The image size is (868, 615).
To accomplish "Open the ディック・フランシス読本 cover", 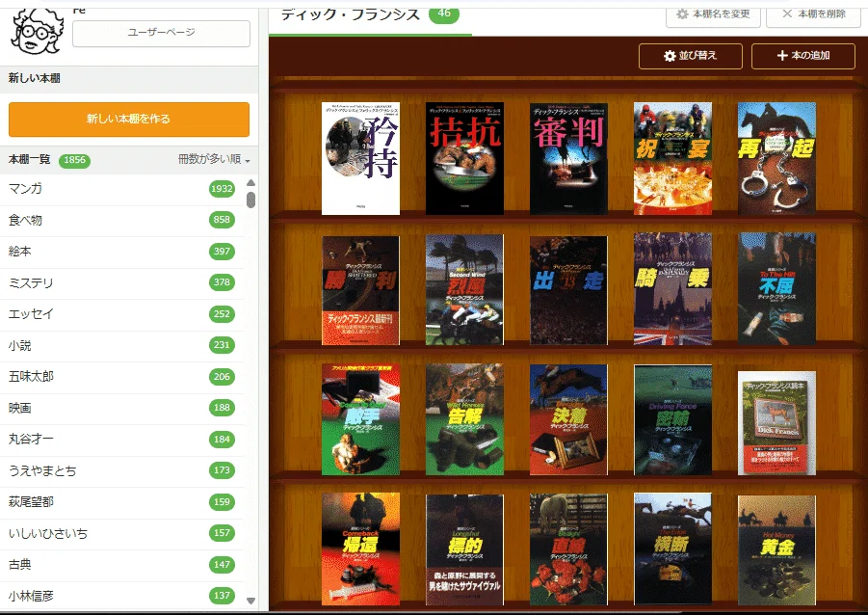I will tap(776, 423).
